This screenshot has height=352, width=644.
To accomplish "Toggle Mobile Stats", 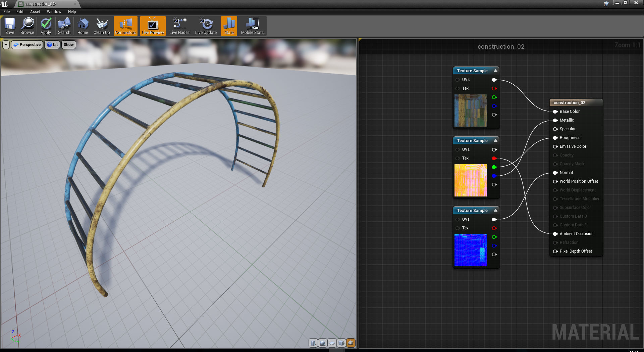I will [x=252, y=26].
